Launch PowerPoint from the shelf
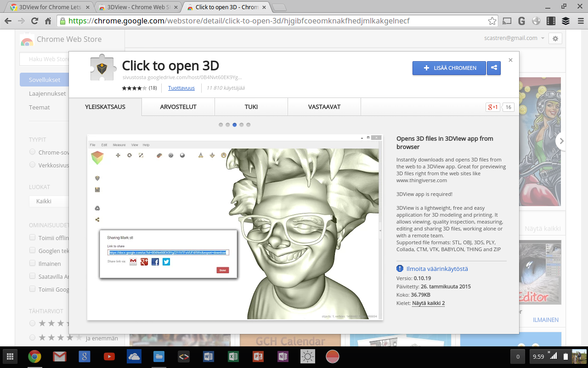Image resolution: width=588 pixels, height=368 pixels. coord(258,356)
